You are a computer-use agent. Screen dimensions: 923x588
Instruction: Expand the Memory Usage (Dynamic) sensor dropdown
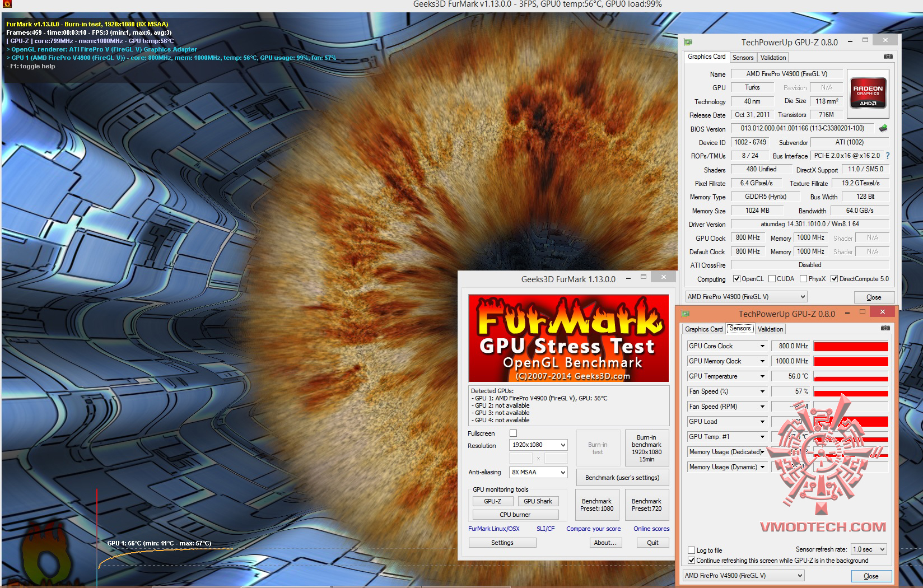[762, 468]
